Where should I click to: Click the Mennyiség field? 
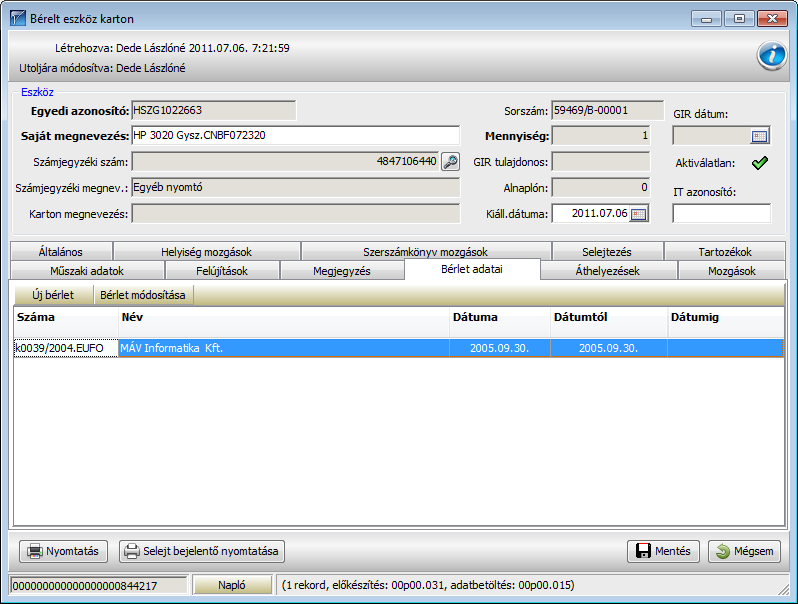[601, 136]
